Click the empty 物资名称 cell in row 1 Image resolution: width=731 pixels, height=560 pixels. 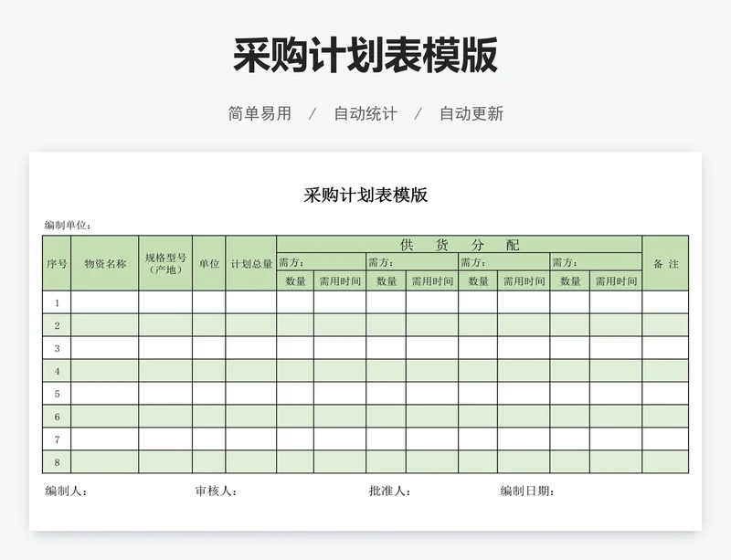(105, 302)
